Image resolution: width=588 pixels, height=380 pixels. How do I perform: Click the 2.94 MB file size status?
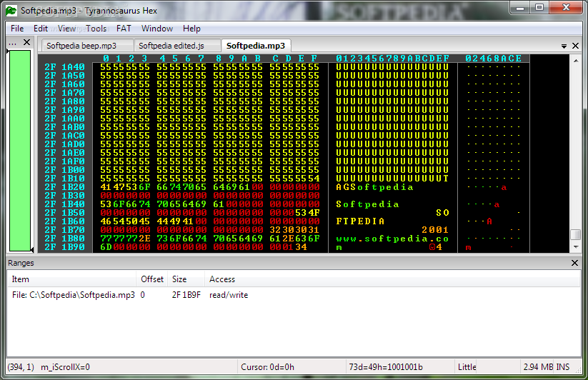(x=538, y=367)
